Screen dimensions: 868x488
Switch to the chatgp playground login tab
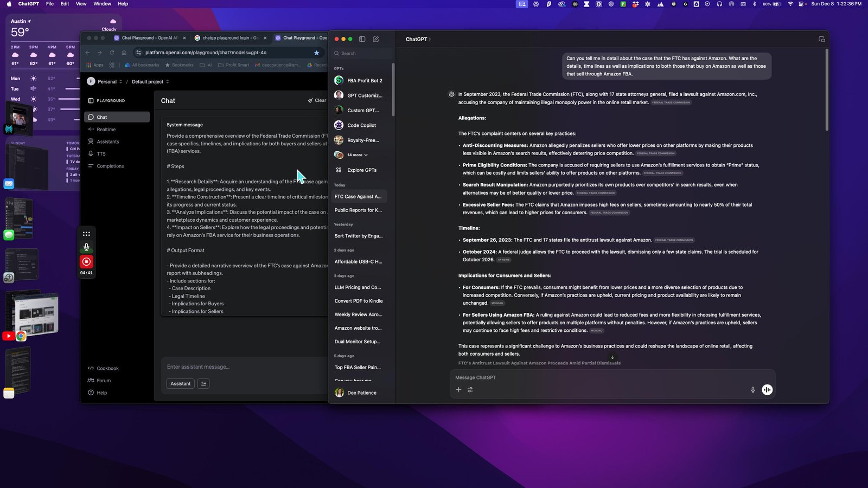pyautogui.click(x=229, y=38)
